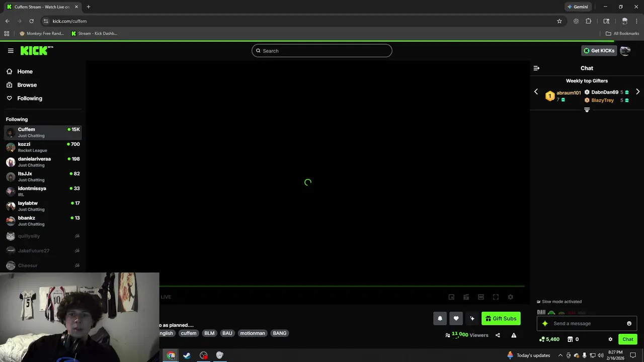Viewport: 644px width, 362px height.
Task: Toggle follow heart button
Action: [x=456, y=318]
